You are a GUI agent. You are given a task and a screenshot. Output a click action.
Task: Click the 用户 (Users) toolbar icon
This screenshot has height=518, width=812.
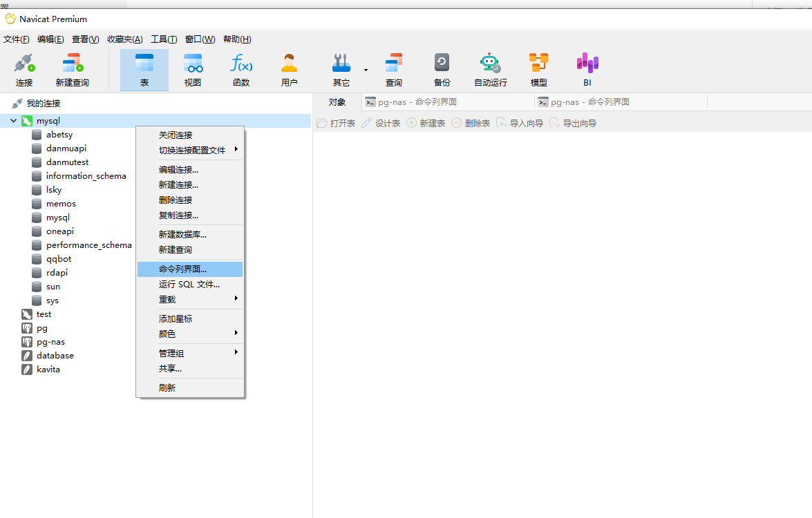coord(290,69)
